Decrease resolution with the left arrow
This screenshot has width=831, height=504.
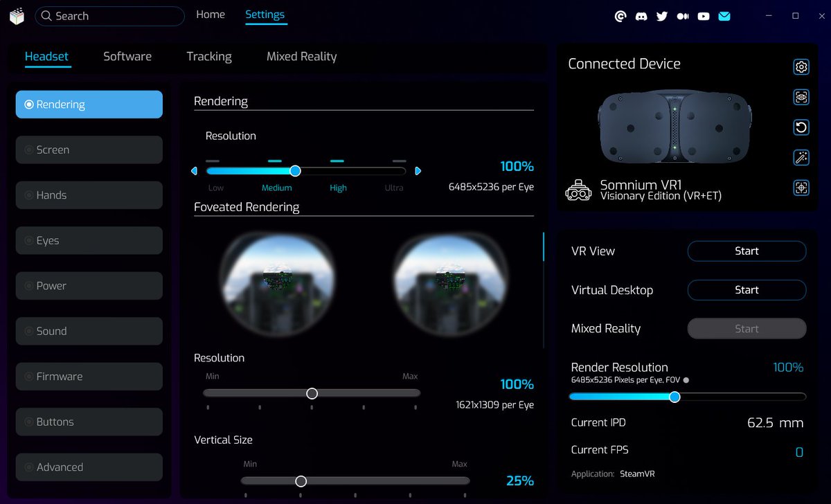click(194, 171)
